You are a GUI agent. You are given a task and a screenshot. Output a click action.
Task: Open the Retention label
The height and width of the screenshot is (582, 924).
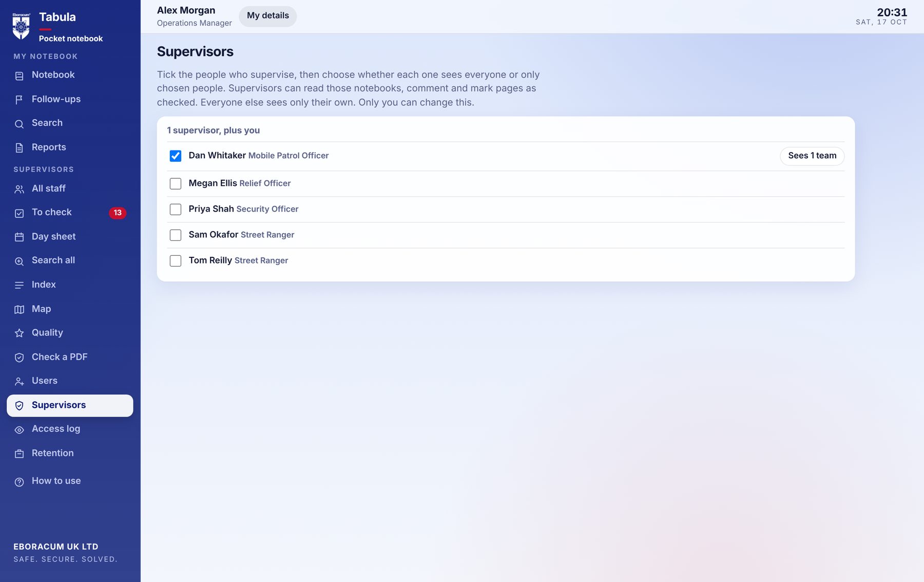pyautogui.click(x=53, y=453)
